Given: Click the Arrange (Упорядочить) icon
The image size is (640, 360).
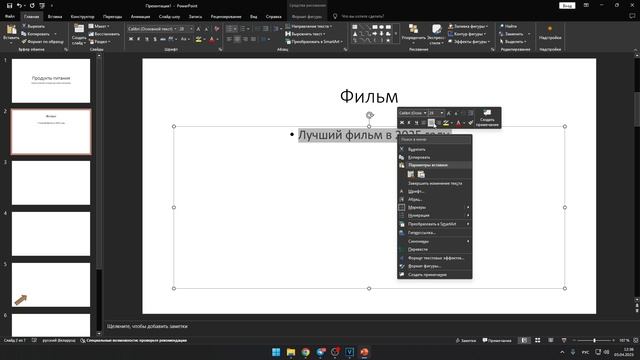Looking at the screenshot, I should 413,29.
